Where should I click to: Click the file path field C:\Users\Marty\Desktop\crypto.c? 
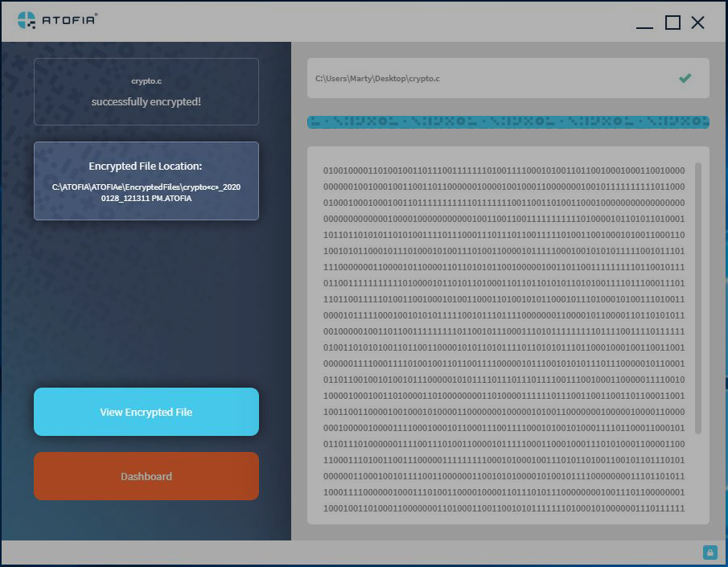pyautogui.click(x=508, y=78)
